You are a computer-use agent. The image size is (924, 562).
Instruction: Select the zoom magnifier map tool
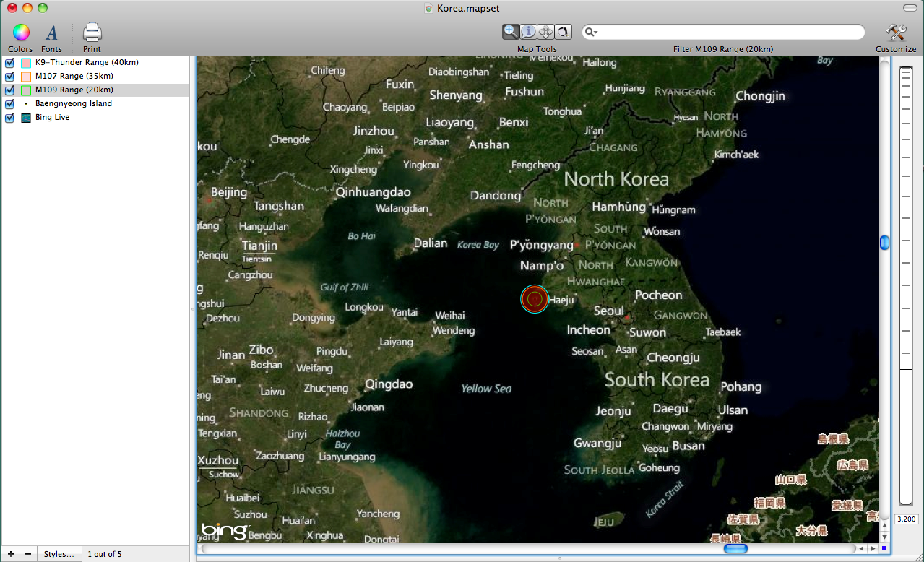click(x=511, y=31)
